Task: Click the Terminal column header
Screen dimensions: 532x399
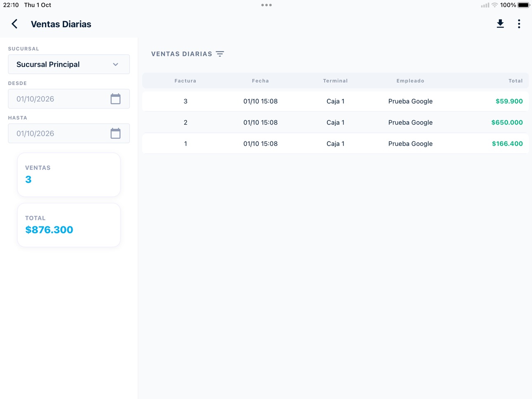Action: (335, 81)
